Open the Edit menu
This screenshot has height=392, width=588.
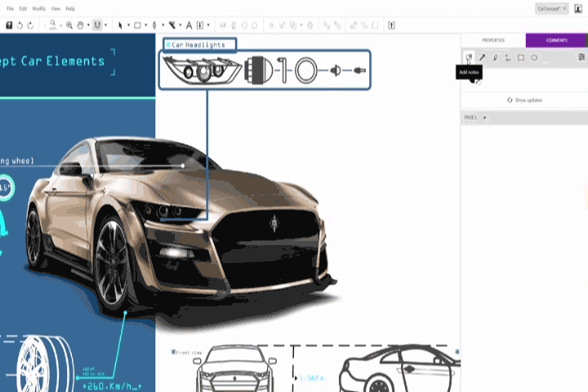[x=23, y=9]
